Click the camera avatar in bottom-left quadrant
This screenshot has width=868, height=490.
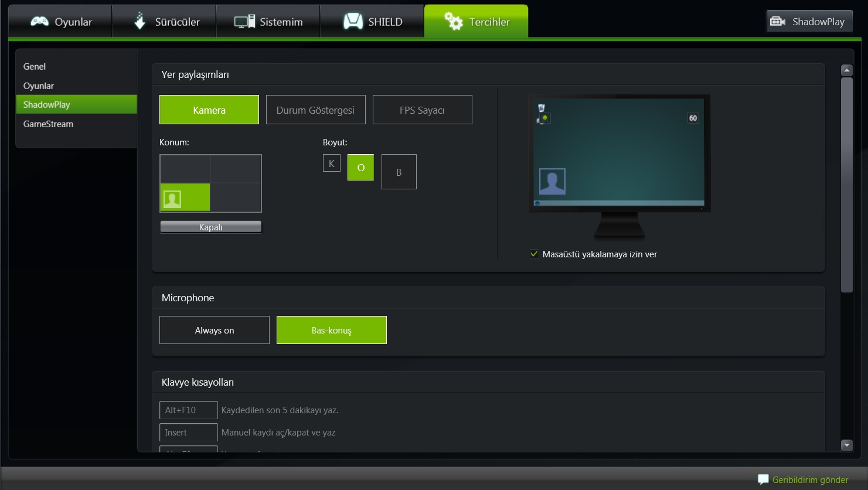(172, 199)
